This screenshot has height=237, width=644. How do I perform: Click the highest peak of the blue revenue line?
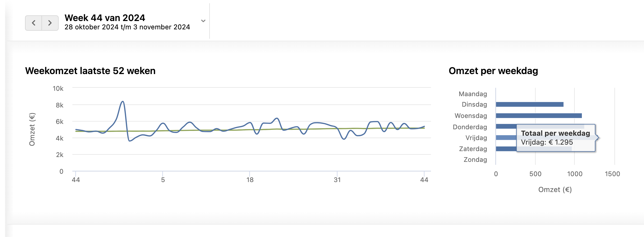click(x=123, y=102)
